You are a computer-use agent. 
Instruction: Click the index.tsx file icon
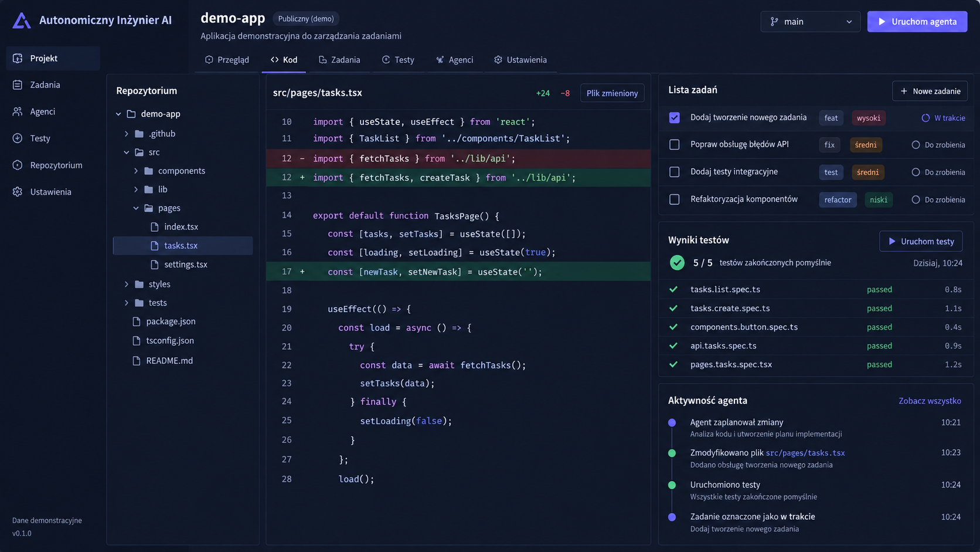pyautogui.click(x=155, y=226)
